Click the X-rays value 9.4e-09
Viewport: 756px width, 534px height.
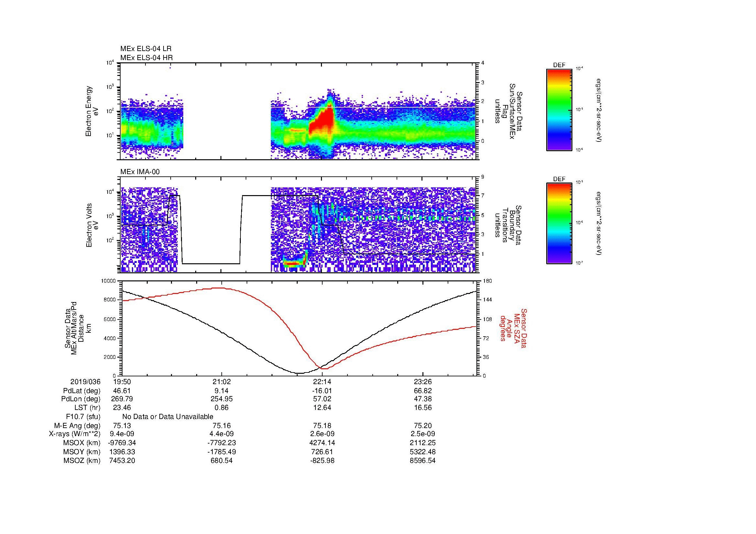(x=122, y=434)
